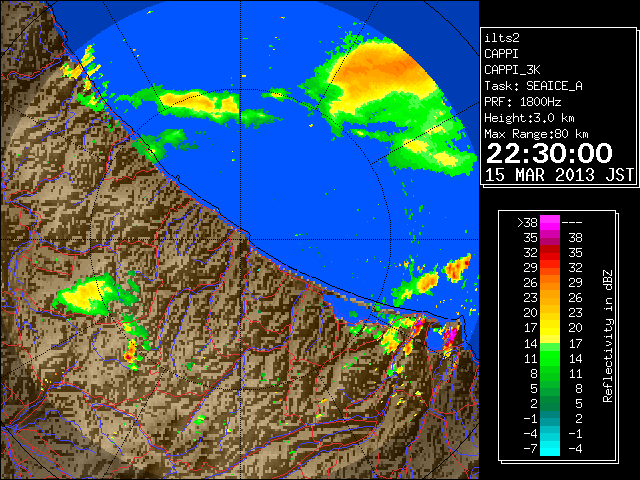Select the 'PRF: 1800Hz' text

522,102
